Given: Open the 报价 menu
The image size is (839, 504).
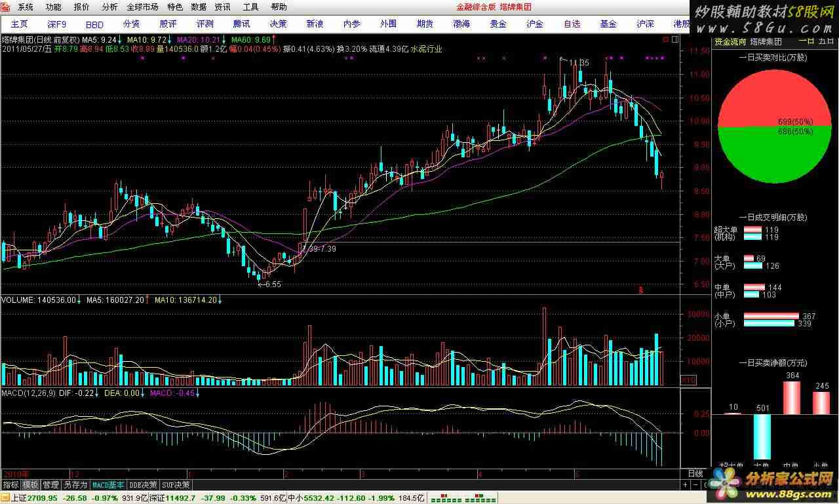Looking at the screenshot, I should pyautogui.click(x=81, y=7).
